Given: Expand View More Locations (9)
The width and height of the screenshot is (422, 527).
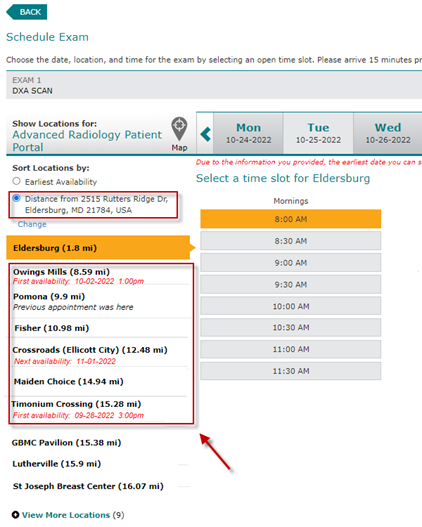Looking at the screenshot, I should [73, 515].
